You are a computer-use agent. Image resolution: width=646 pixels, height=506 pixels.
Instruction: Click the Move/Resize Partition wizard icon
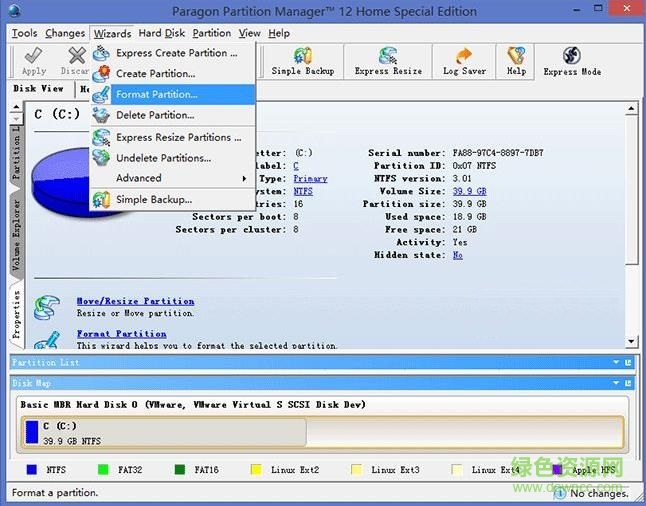pos(47,305)
